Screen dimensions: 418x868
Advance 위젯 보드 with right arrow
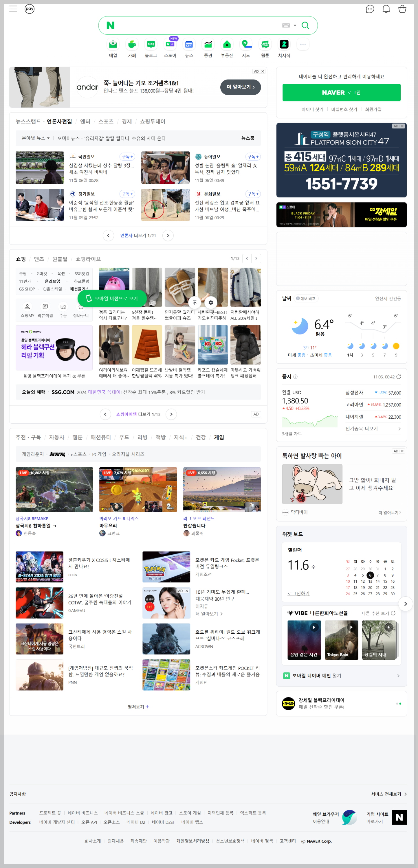(406, 604)
